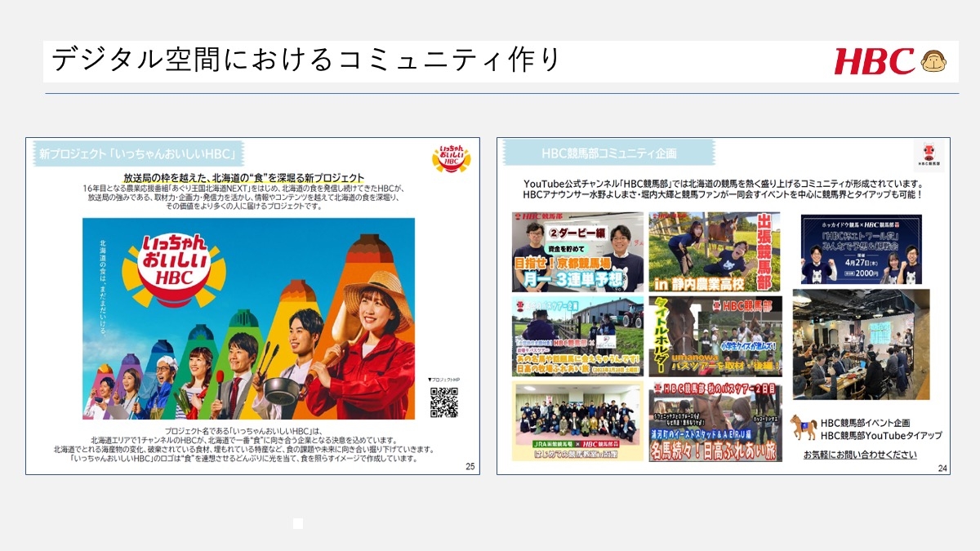980x551 pixels.
Task: Click the HBC競馬部 red horse logo badge
Action: click(929, 157)
